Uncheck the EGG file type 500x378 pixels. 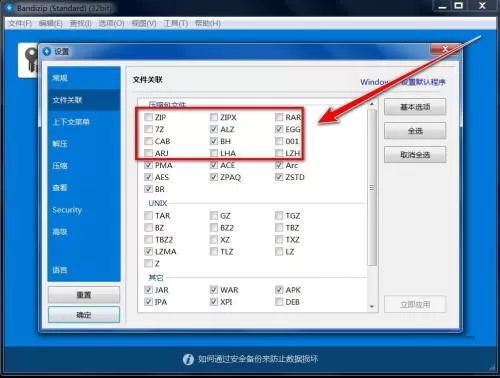[x=279, y=129]
